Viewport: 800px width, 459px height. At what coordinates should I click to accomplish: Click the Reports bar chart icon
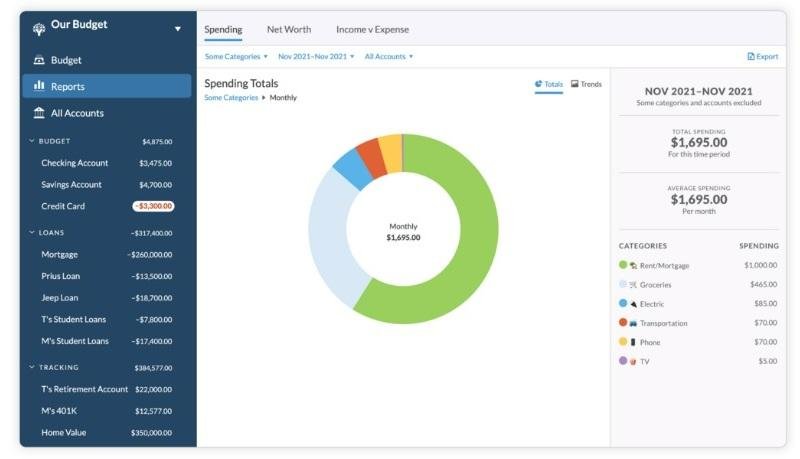coord(39,86)
